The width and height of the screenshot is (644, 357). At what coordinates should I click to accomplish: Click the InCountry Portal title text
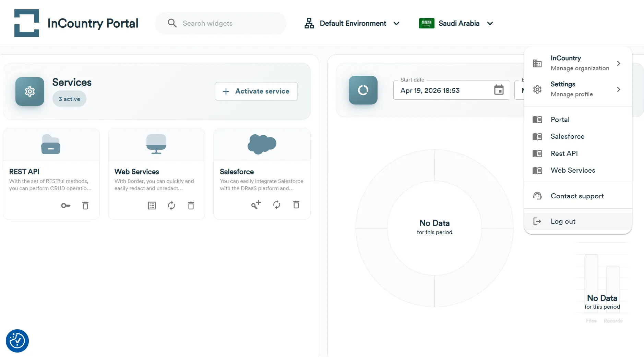pyautogui.click(x=93, y=23)
